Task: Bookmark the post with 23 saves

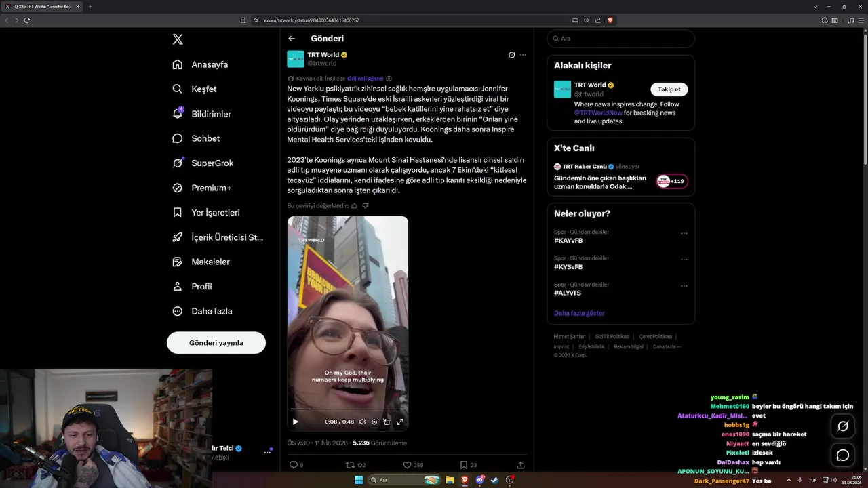Action: pos(468,465)
